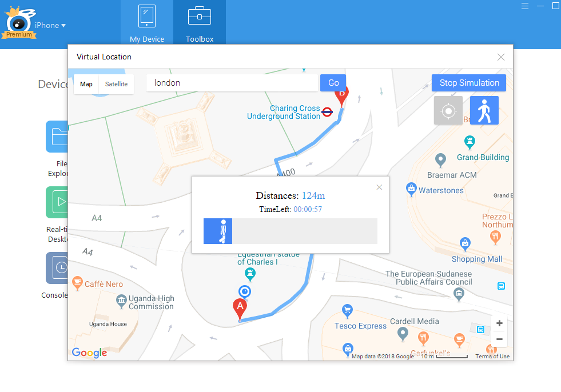
Task: Click the location search field
Action: coord(232,83)
